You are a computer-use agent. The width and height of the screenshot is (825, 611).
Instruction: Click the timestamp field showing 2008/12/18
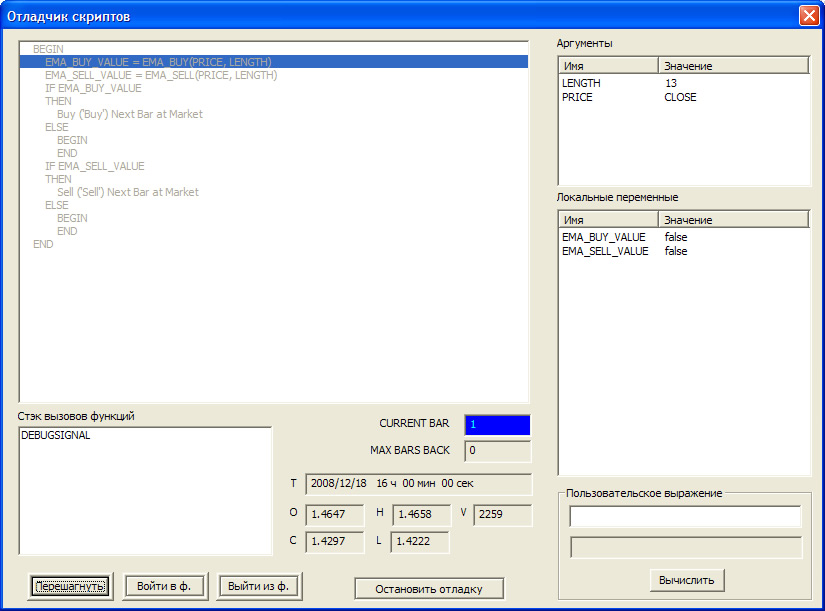(x=420, y=484)
